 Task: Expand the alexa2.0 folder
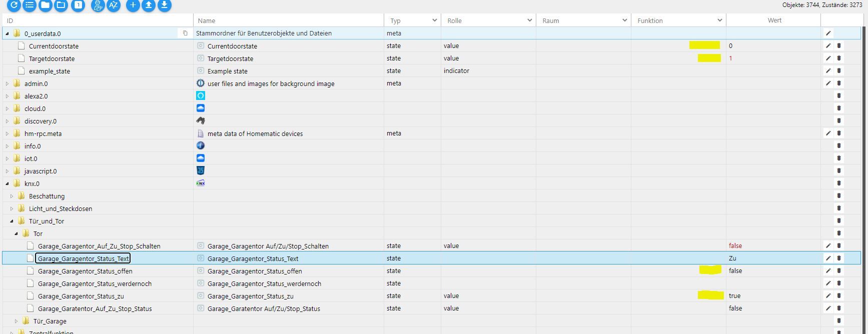click(x=8, y=96)
